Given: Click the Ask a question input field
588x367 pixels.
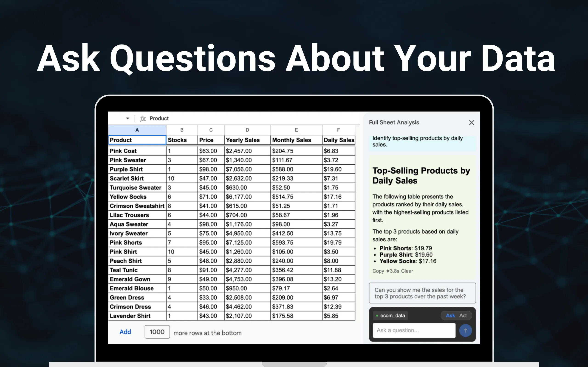Looking at the screenshot, I should tap(414, 330).
